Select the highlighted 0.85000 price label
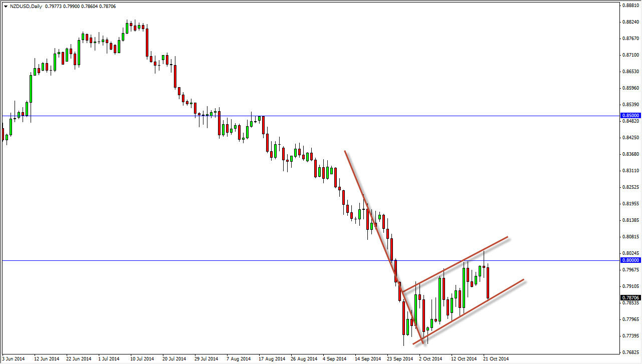Image resolution: width=642 pixels, height=364 pixels. tap(630, 115)
